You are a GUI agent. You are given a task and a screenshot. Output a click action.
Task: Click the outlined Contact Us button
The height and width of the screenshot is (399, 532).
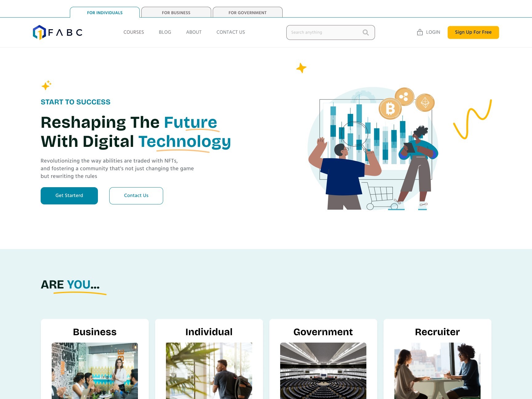136,196
